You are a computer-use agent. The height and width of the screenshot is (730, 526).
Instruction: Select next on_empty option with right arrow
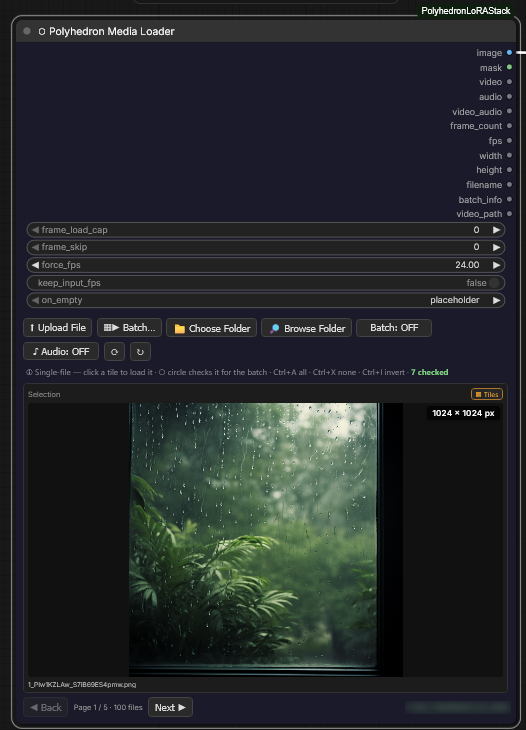point(497,300)
